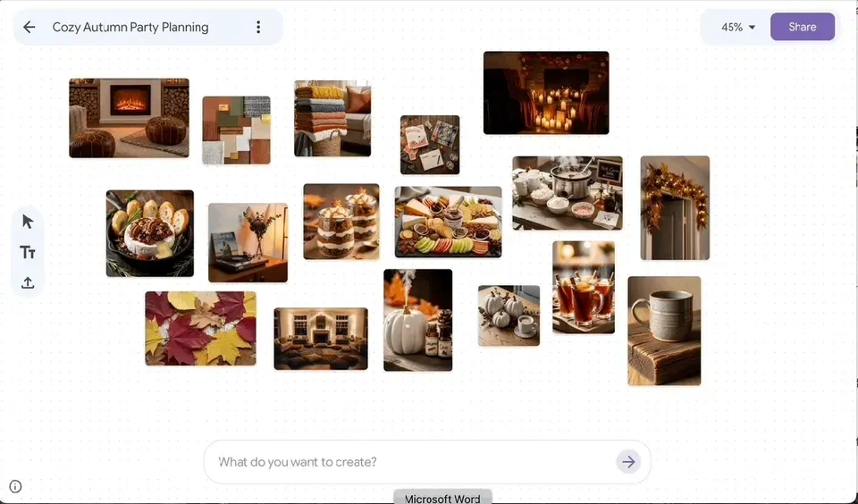Open the info icon in bottom corner

click(15, 486)
